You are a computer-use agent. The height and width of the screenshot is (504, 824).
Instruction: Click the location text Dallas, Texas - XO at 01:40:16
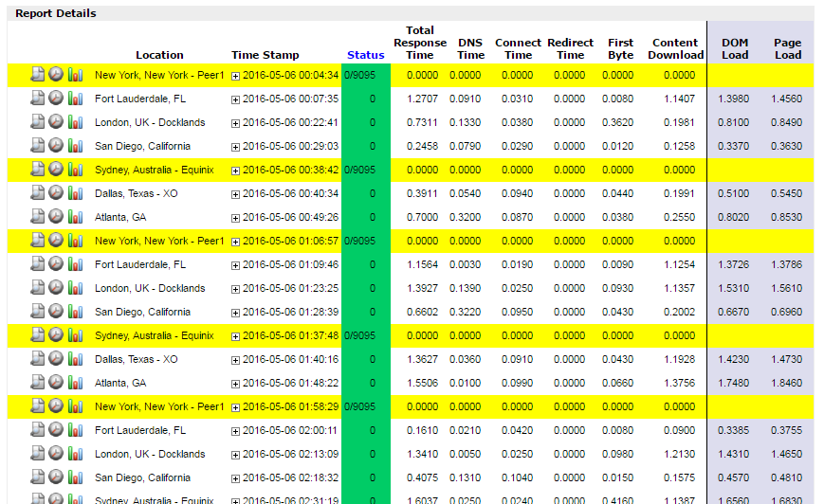(137, 359)
